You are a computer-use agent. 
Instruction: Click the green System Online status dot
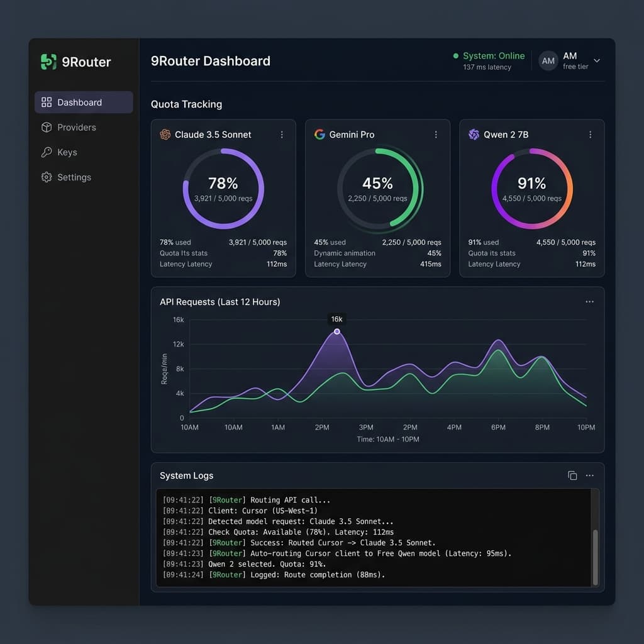455,56
